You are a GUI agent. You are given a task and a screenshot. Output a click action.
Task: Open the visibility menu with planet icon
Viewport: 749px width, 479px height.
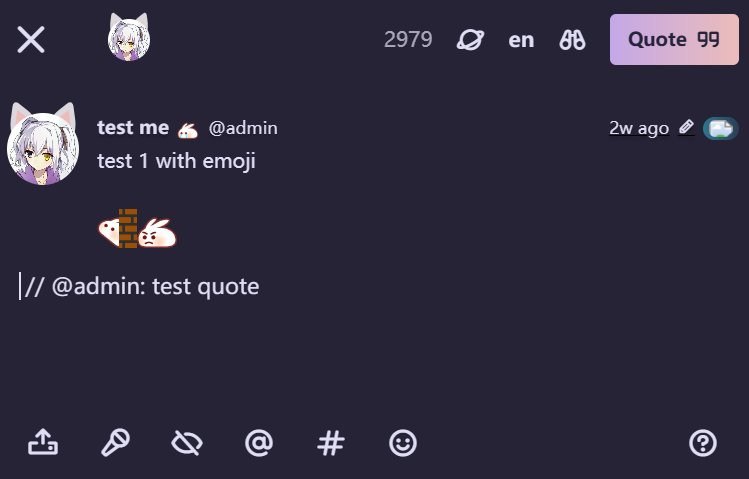point(470,40)
